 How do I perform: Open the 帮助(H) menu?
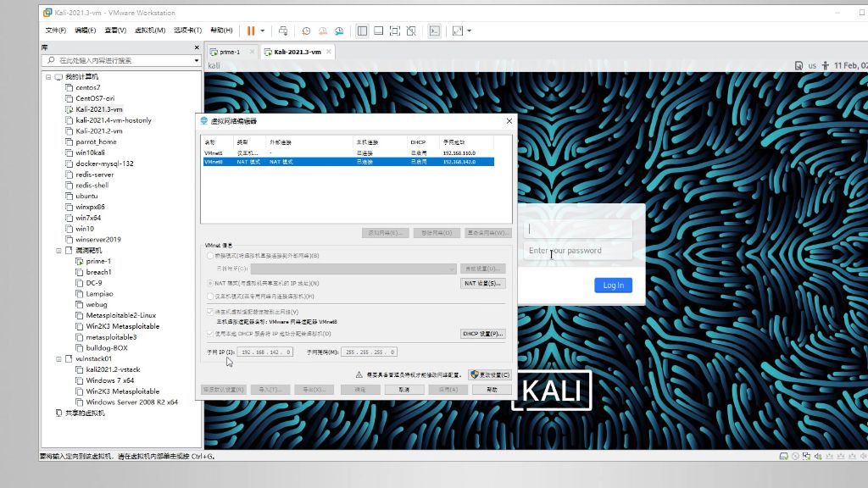coord(221,30)
